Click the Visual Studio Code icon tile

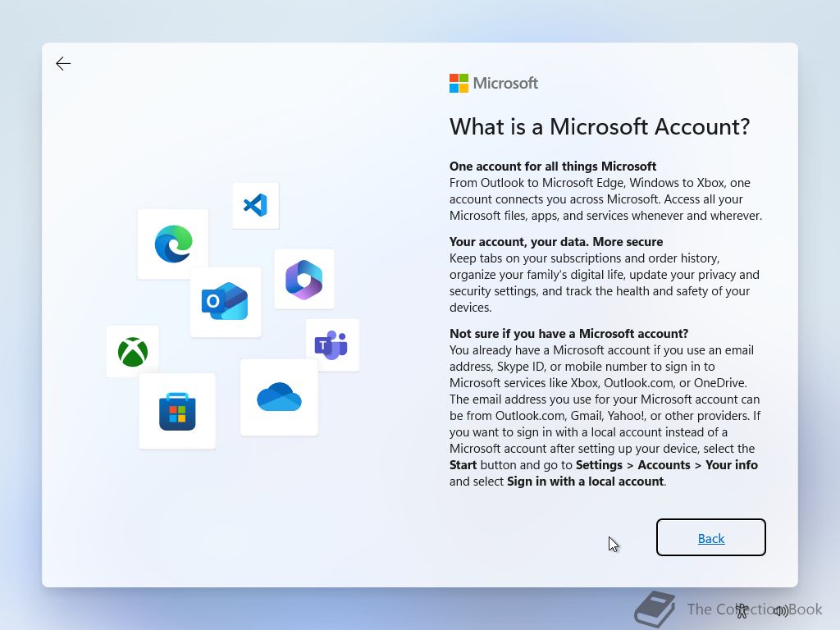256,206
